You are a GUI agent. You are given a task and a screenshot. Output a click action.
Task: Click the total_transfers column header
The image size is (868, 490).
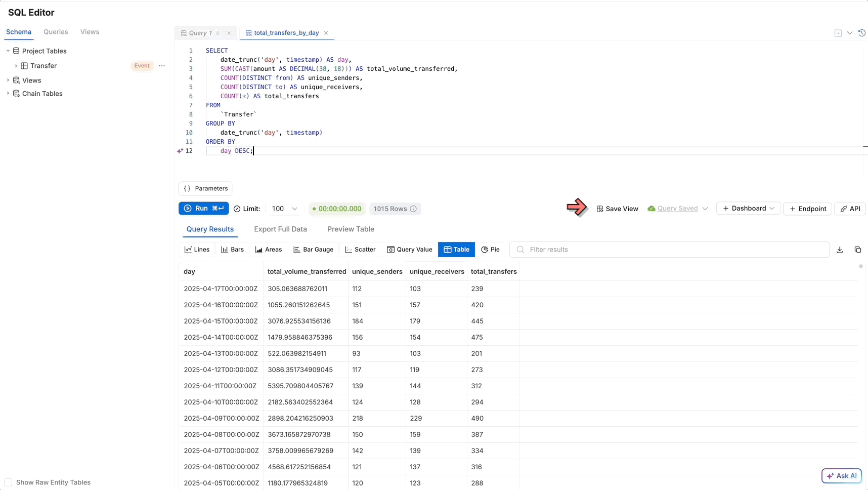(494, 272)
